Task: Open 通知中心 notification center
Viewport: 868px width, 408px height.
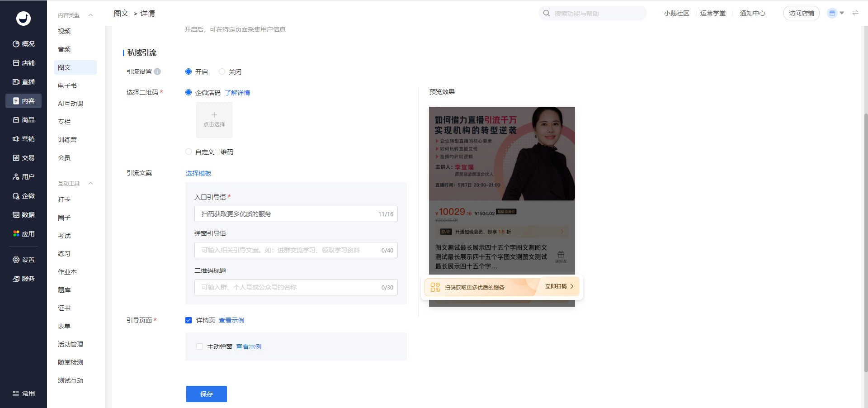Action: 752,13
